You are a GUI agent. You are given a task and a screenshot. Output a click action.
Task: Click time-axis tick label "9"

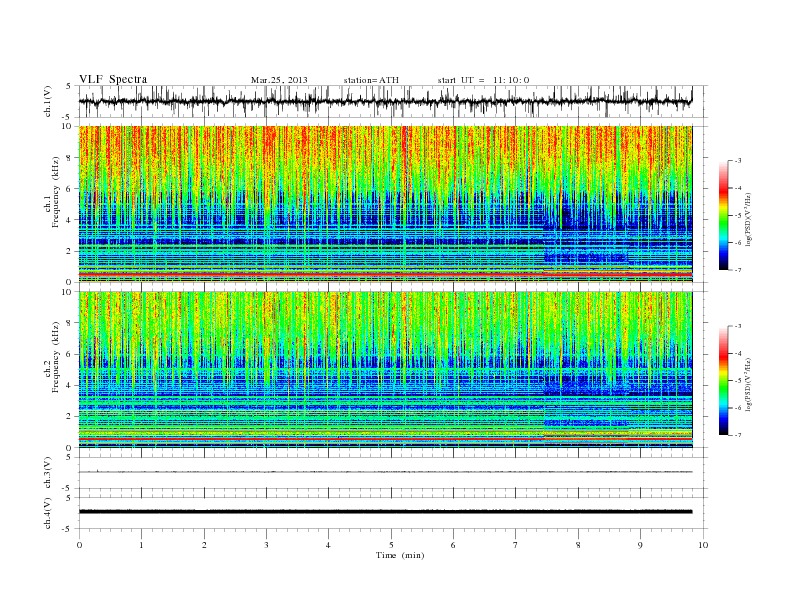640,545
